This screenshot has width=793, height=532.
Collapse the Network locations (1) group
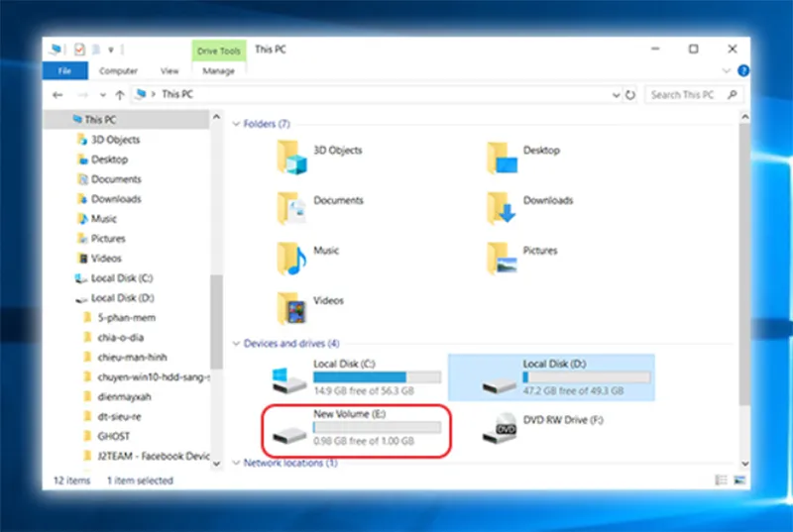point(236,463)
